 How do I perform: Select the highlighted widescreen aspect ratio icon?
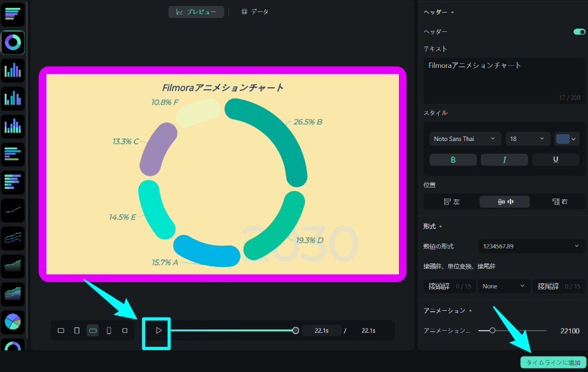pos(93,331)
